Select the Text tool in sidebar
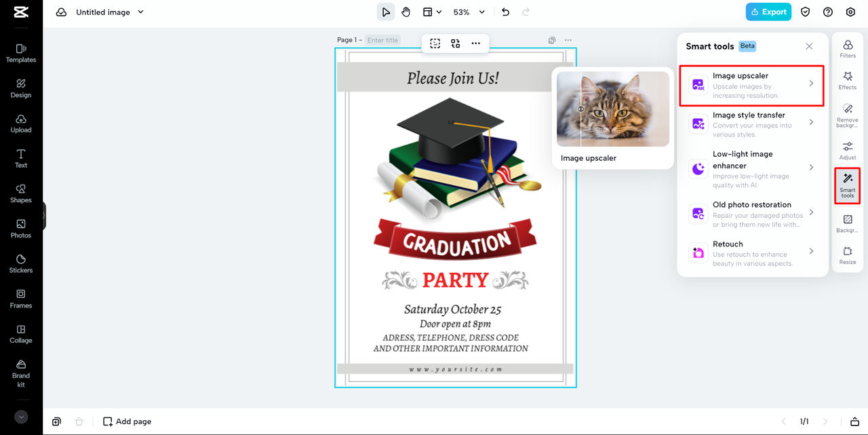The width and height of the screenshot is (868, 435). tap(21, 158)
